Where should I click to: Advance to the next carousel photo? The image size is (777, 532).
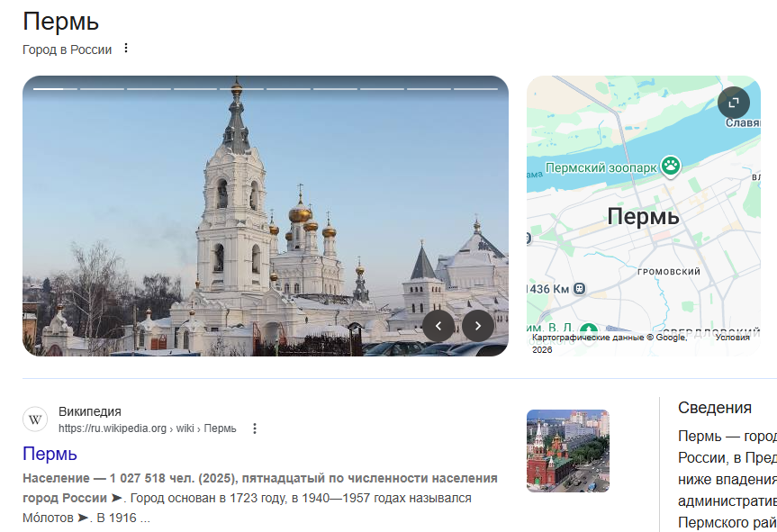[478, 326]
